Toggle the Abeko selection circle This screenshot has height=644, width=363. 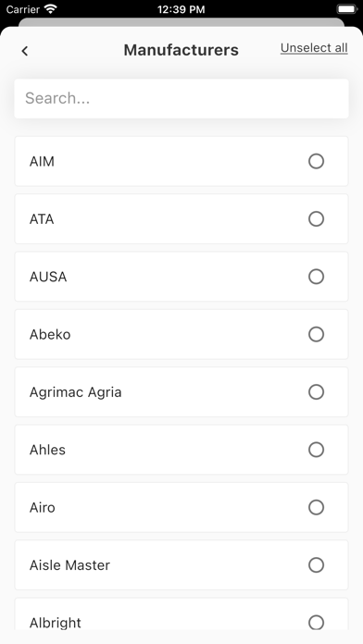coord(316,334)
